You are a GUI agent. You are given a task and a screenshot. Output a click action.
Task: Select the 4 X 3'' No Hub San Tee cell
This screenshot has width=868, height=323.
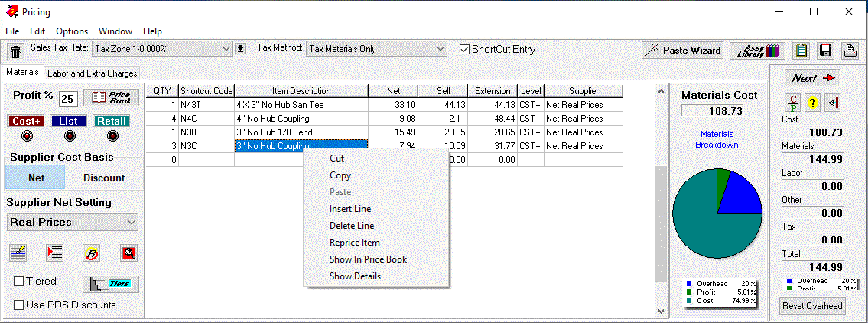coord(301,105)
